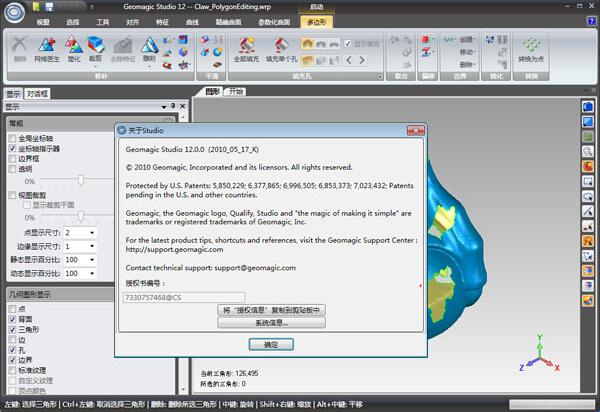
Task: Toggle the 显示填充 checkbox in the ribbon
Action: [x=347, y=44]
